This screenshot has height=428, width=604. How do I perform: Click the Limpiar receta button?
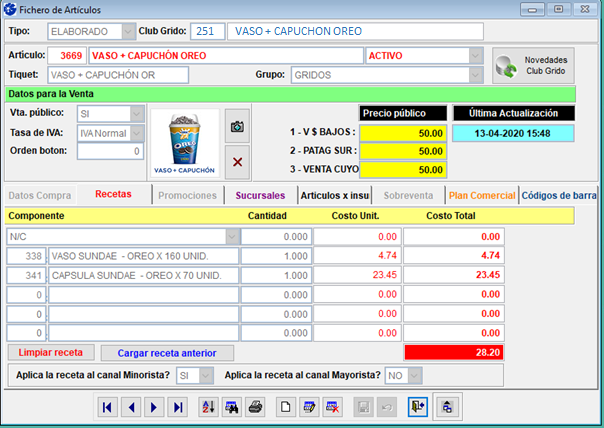pos(51,353)
